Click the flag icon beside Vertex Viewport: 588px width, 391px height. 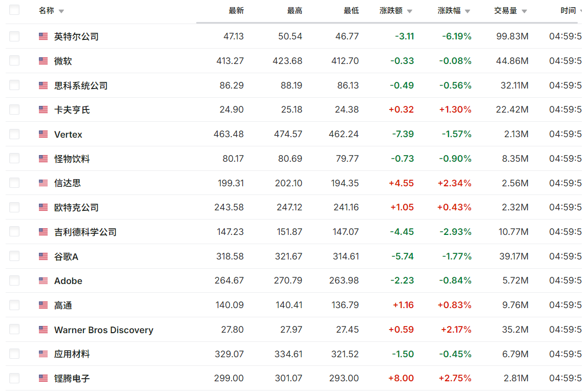pos(44,134)
